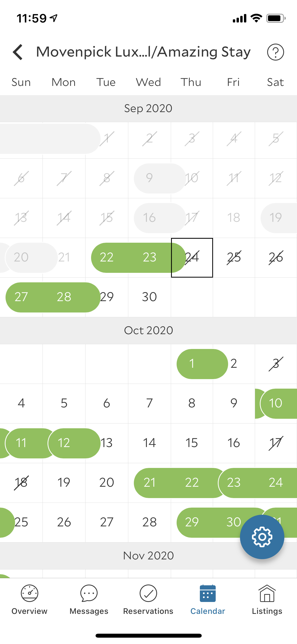The width and height of the screenshot is (297, 644).
Task: Select September 30 date cell
Action: click(x=149, y=297)
